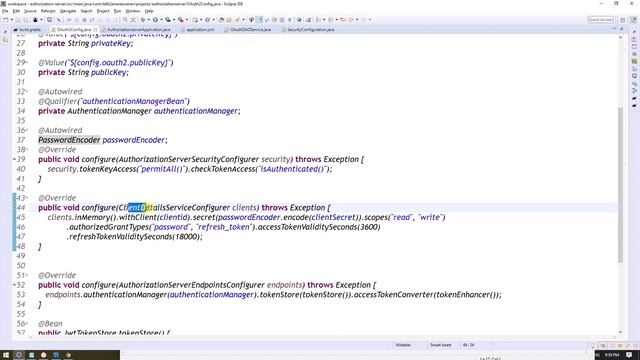640x360 pixels.
Task: Click the Open Perspective icon
Action: tap(623, 20)
